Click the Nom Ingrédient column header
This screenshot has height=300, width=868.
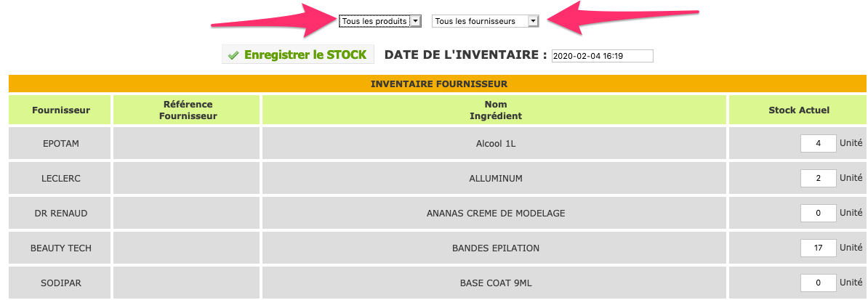pyautogui.click(x=495, y=110)
